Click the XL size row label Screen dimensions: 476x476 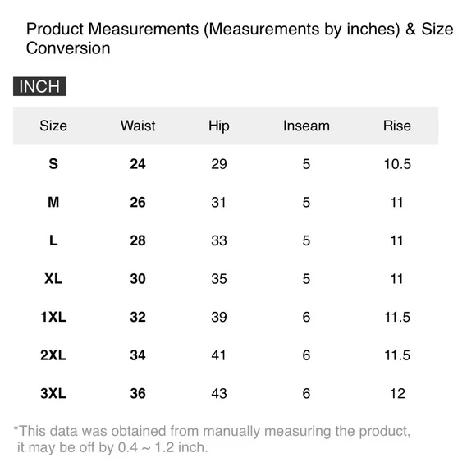pyautogui.click(x=53, y=279)
